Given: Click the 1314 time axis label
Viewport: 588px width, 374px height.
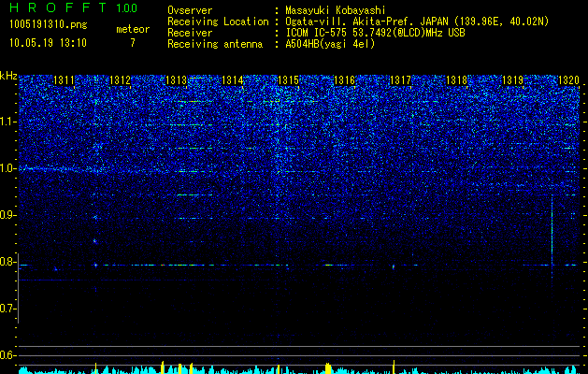Looking at the screenshot, I should pos(232,80).
